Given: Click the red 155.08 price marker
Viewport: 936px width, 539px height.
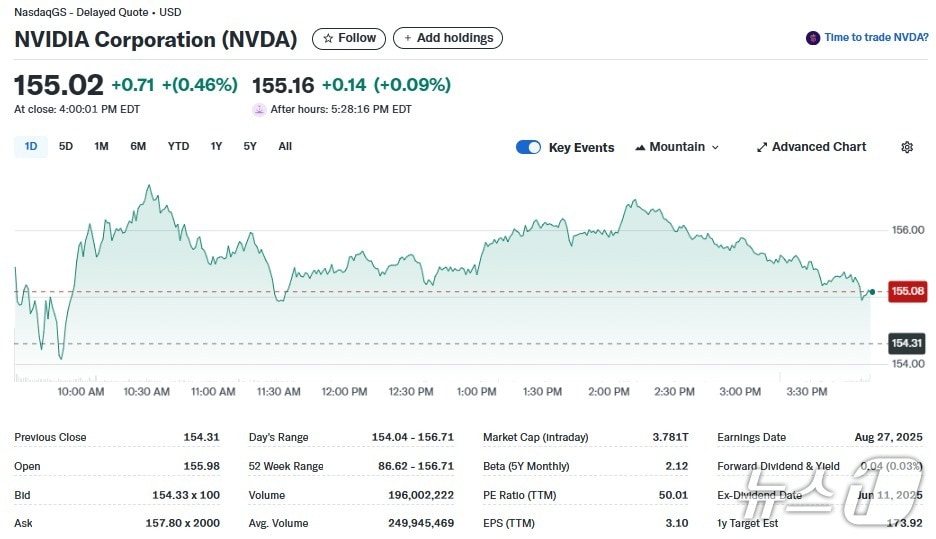Looking at the screenshot, I should click(907, 291).
